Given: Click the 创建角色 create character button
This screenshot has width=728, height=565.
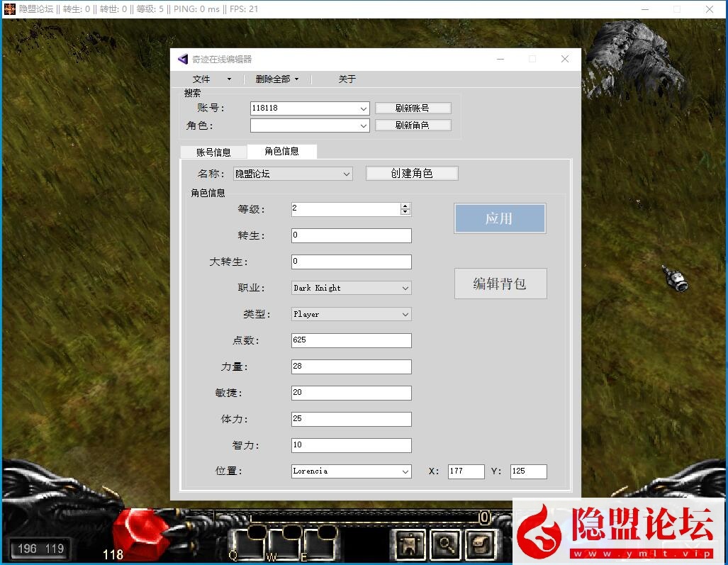Looking at the screenshot, I should pos(411,173).
